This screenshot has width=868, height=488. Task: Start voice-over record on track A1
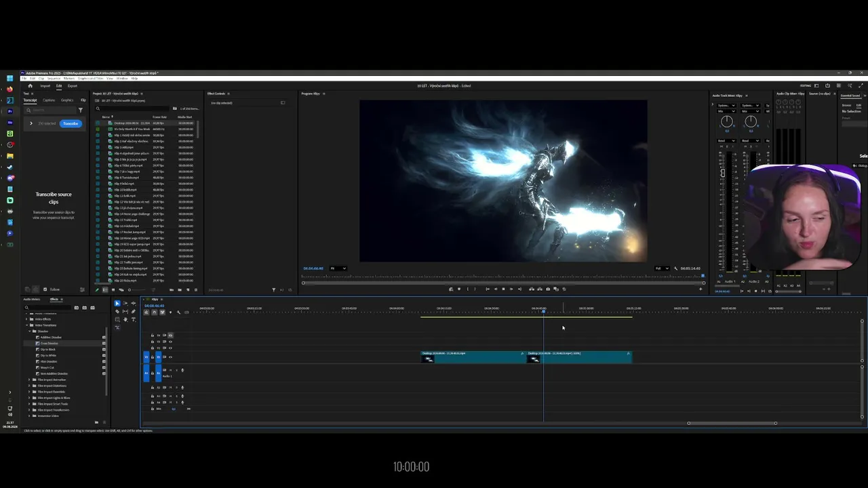tap(182, 370)
